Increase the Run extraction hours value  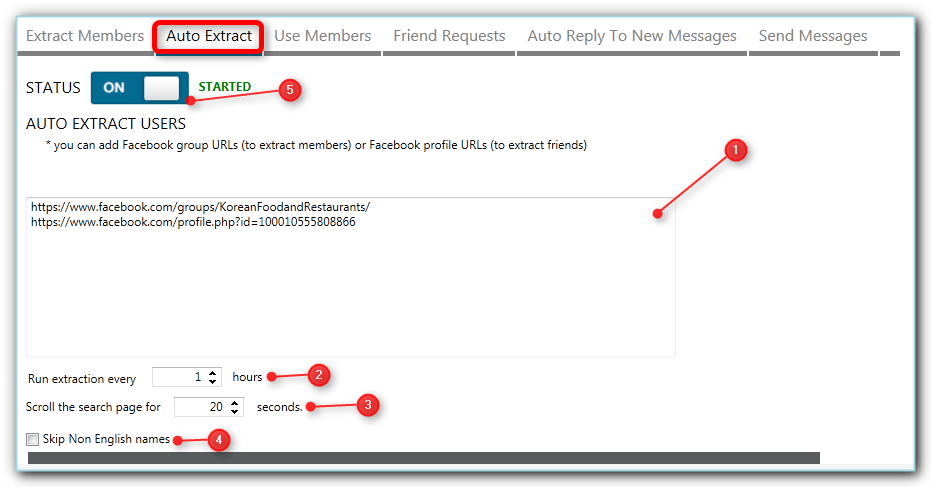click(x=213, y=373)
